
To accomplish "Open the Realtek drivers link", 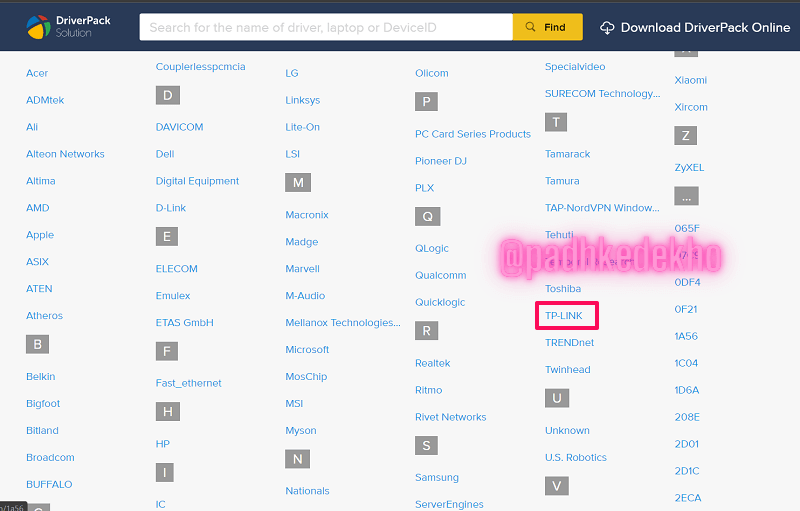I will point(433,363).
